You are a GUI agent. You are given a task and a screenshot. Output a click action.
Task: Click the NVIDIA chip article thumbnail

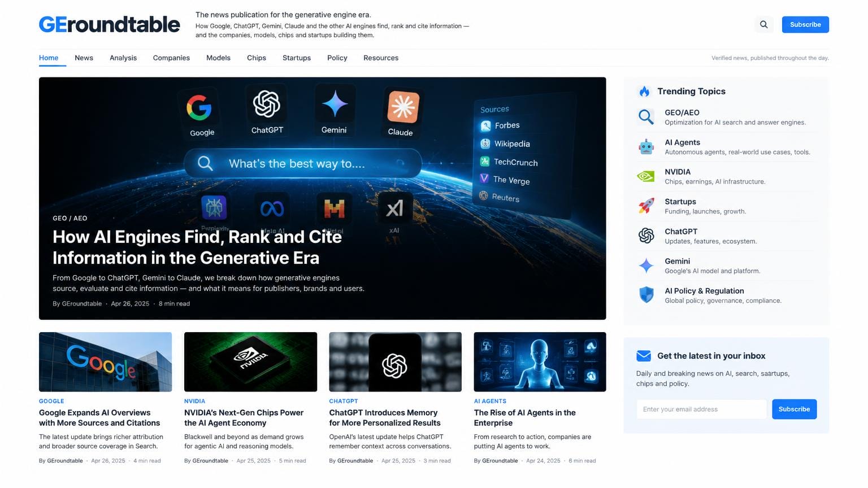(250, 362)
